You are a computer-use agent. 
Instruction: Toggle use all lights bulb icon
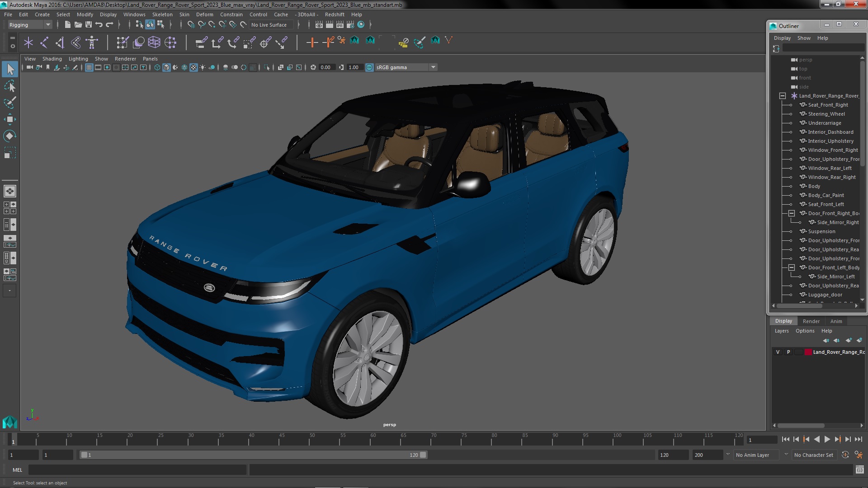point(203,67)
